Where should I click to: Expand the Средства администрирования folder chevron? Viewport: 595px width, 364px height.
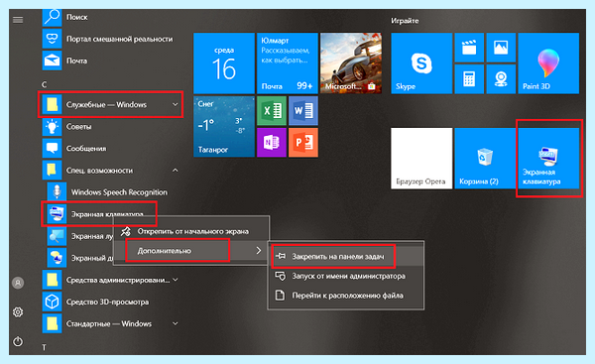[175, 280]
